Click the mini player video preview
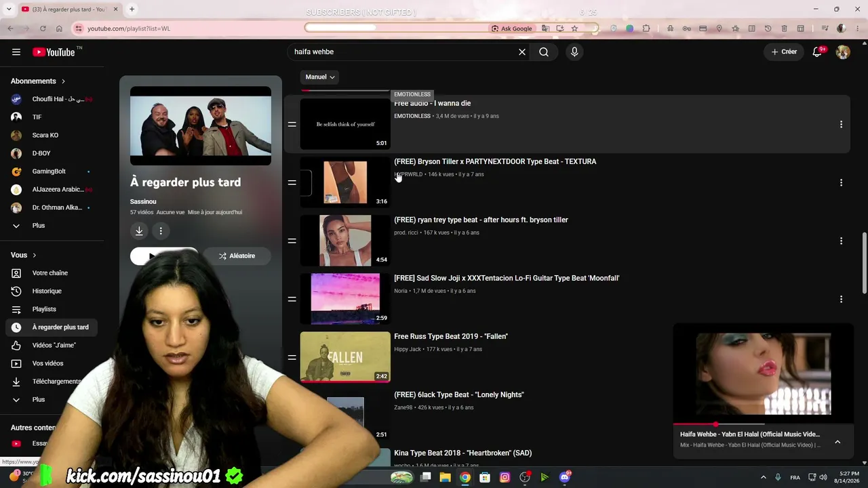 click(764, 373)
